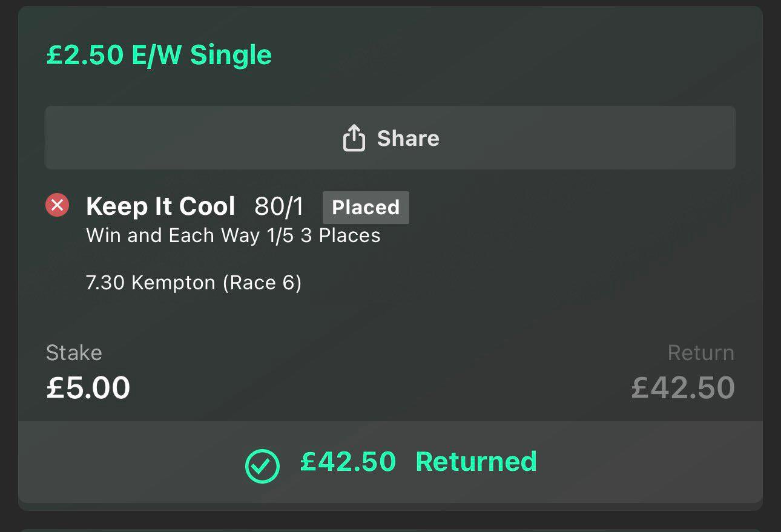Click the 80/1 odds
781x532 pixels.
point(279,207)
